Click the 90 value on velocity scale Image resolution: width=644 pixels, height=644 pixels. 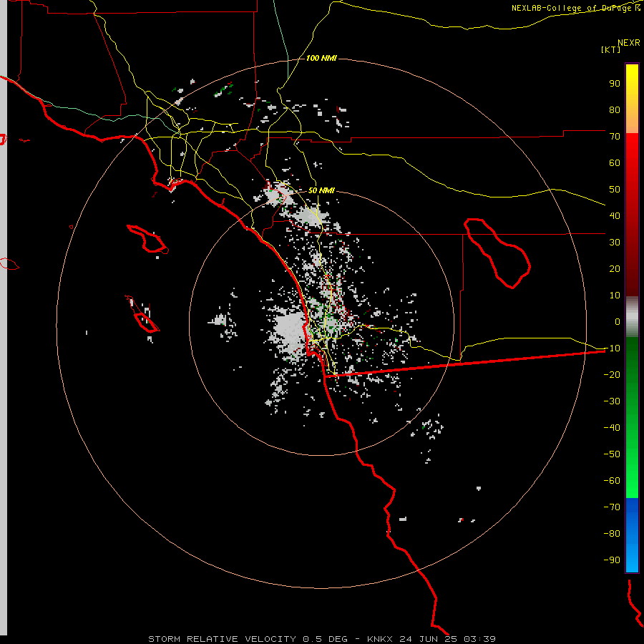pyautogui.click(x=615, y=84)
